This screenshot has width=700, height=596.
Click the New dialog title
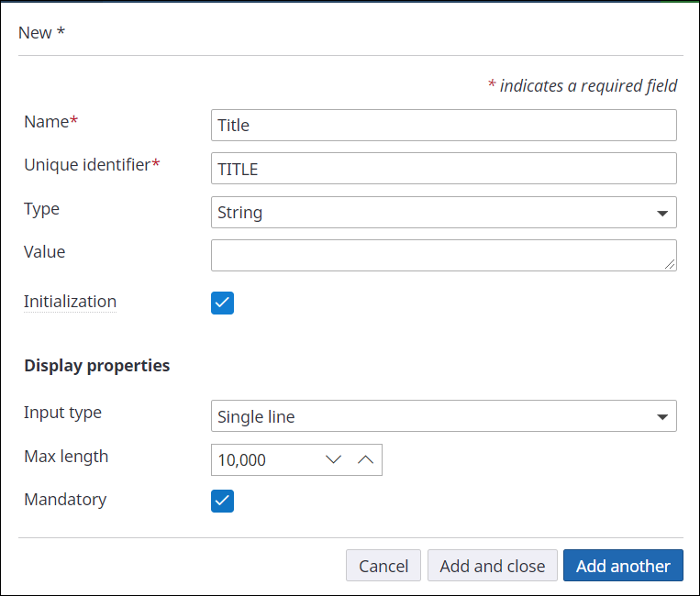point(41,33)
